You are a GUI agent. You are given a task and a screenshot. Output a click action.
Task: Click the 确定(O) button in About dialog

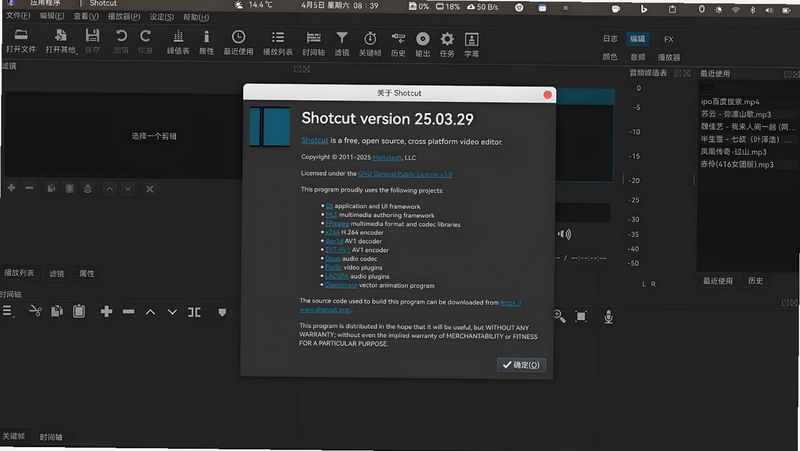pyautogui.click(x=521, y=365)
